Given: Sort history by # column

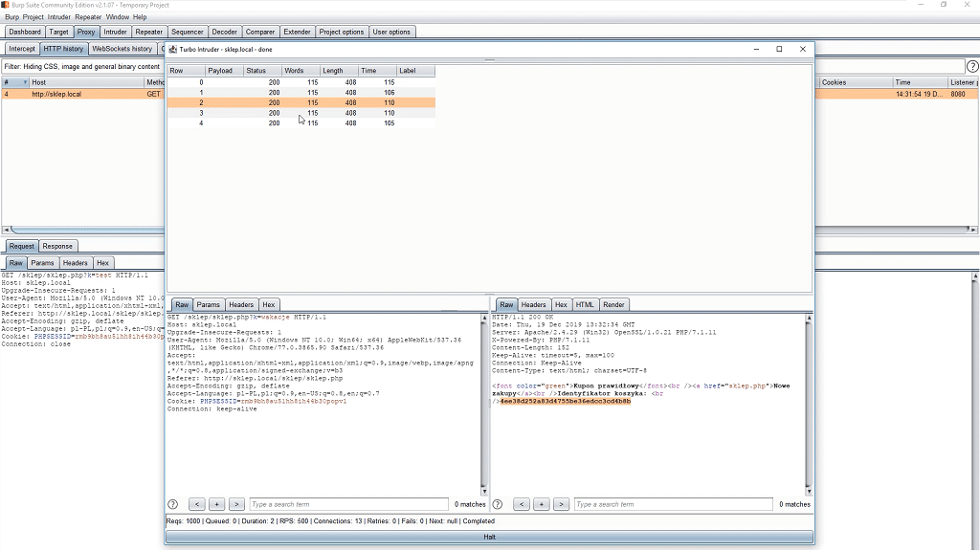Looking at the screenshot, I should (x=15, y=82).
